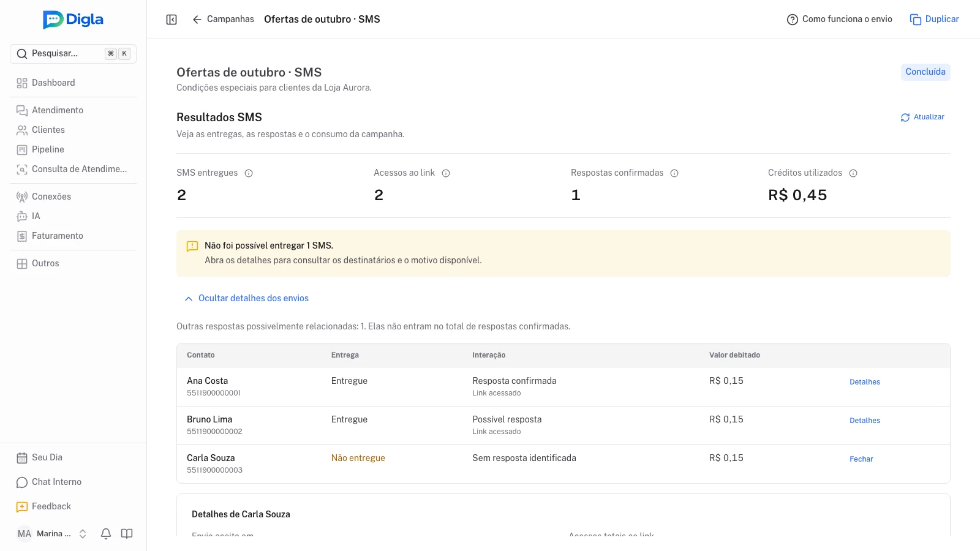Focus the Pesquisar search field

pyautogui.click(x=73, y=54)
